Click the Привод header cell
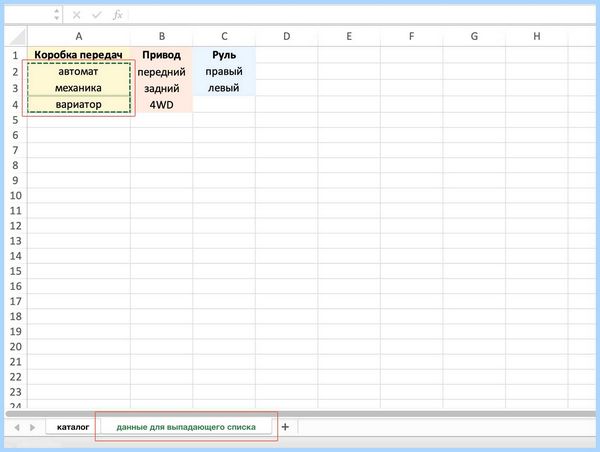 161,55
